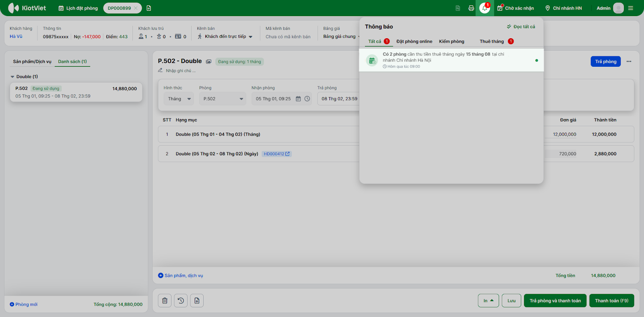This screenshot has width=644, height=317.
Task: Open the Hình thức Tháng dropdown
Action: click(x=179, y=99)
